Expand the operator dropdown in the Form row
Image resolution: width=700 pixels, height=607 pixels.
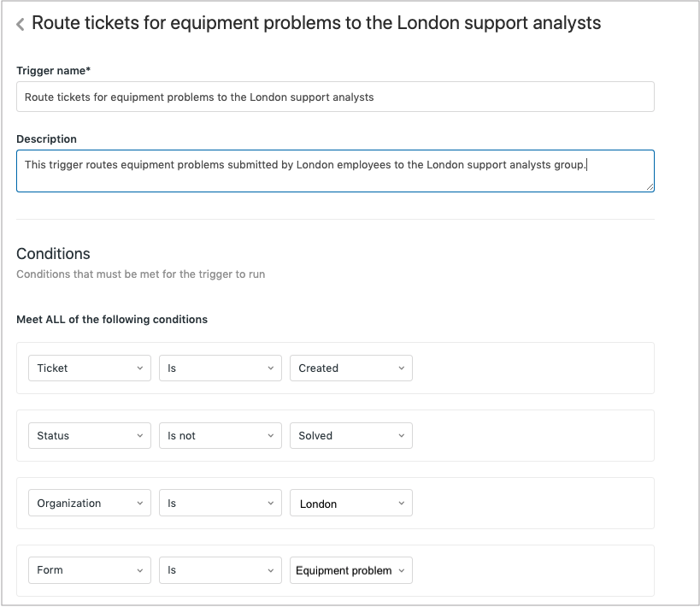220,570
